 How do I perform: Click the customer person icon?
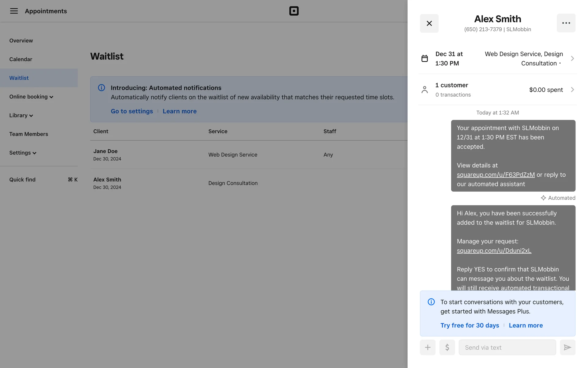pyautogui.click(x=424, y=90)
